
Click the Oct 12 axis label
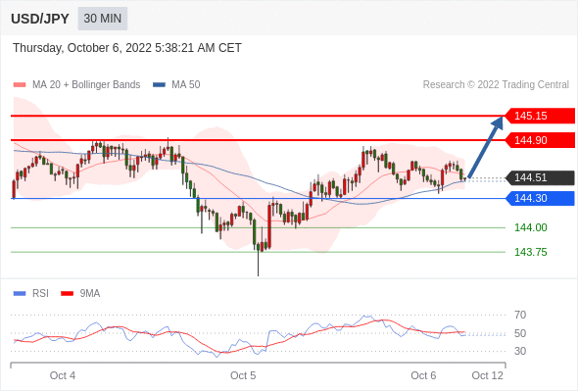tap(487, 375)
